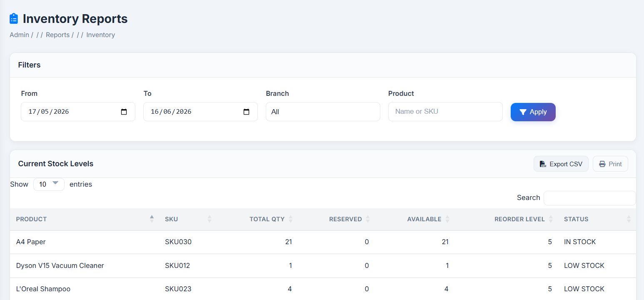Apply the selected filters
The image size is (644, 300).
[x=533, y=112]
